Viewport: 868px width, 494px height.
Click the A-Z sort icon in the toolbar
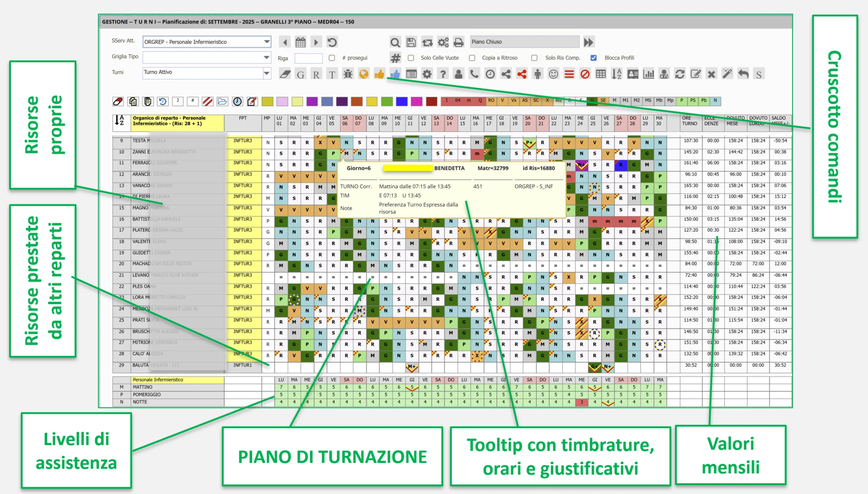(617, 74)
